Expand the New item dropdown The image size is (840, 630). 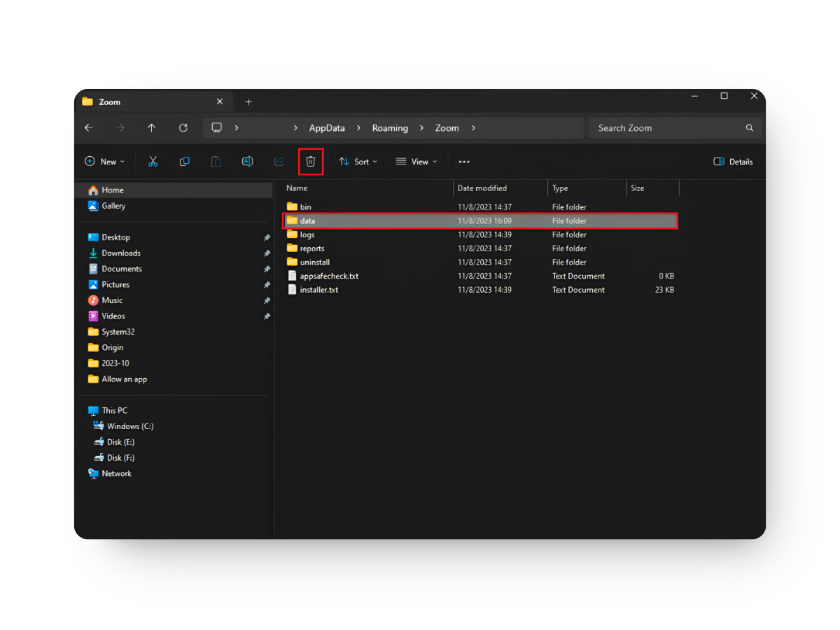click(104, 162)
